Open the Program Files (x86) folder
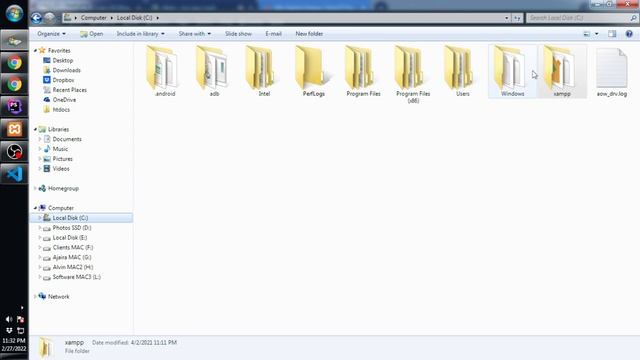 point(413,74)
